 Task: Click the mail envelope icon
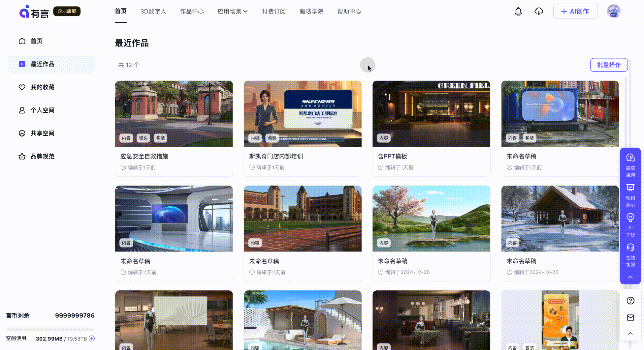click(x=630, y=317)
